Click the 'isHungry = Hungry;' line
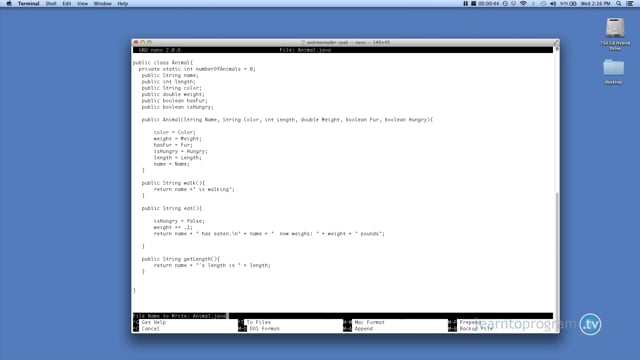 [x=180, y=151]
